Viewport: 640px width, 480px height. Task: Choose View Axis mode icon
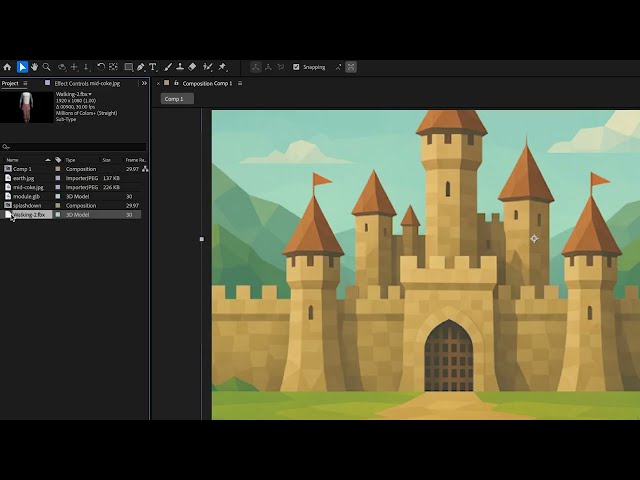click(281, 67)
